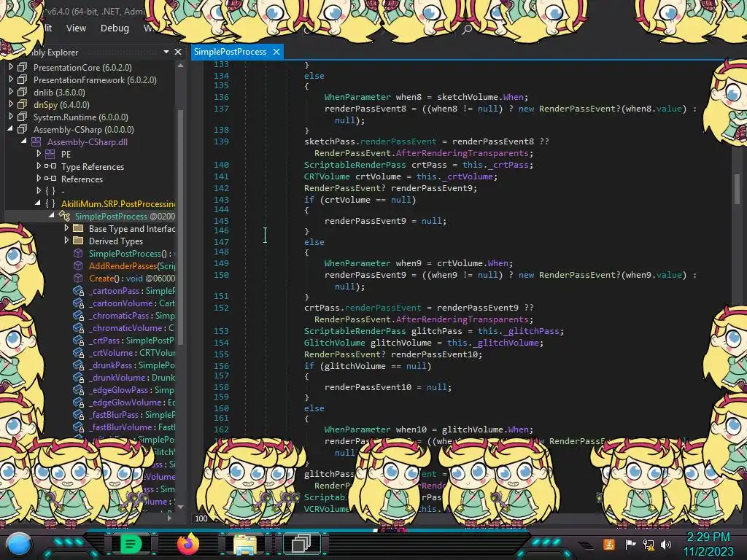Expand the Base Type and Interfaces folder

(x=66, y=228)
